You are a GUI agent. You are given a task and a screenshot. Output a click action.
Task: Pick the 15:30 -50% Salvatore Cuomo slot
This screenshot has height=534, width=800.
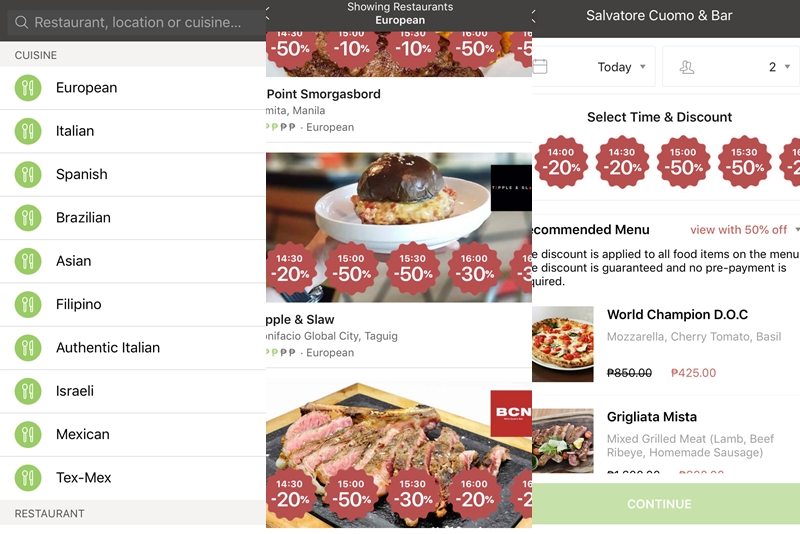click(744, 162)
